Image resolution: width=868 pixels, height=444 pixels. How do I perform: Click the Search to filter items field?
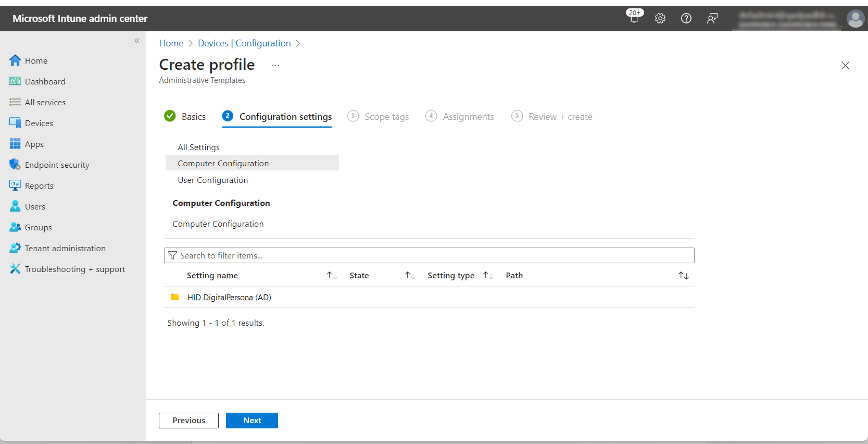tap(429, 256)
